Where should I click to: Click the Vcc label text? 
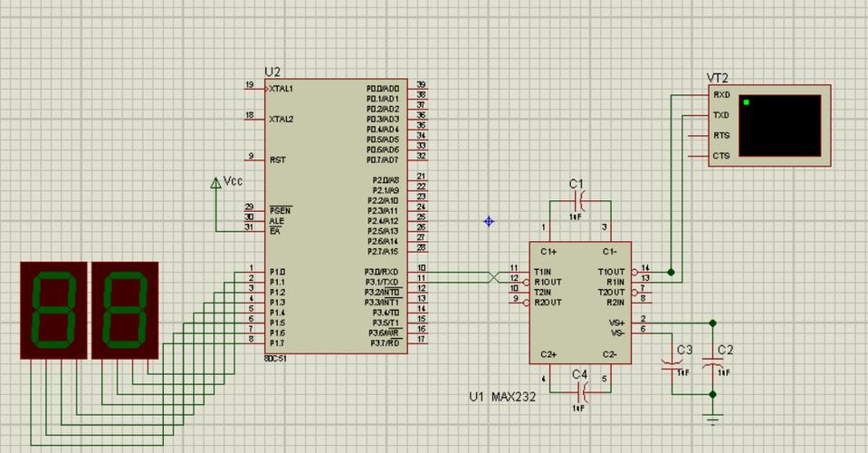233,181
